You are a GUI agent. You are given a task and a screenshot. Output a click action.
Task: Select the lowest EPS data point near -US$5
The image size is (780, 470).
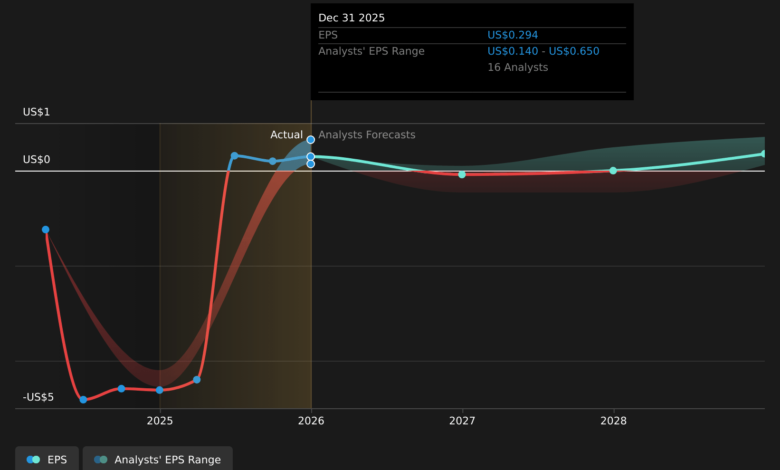click(83, 399)
